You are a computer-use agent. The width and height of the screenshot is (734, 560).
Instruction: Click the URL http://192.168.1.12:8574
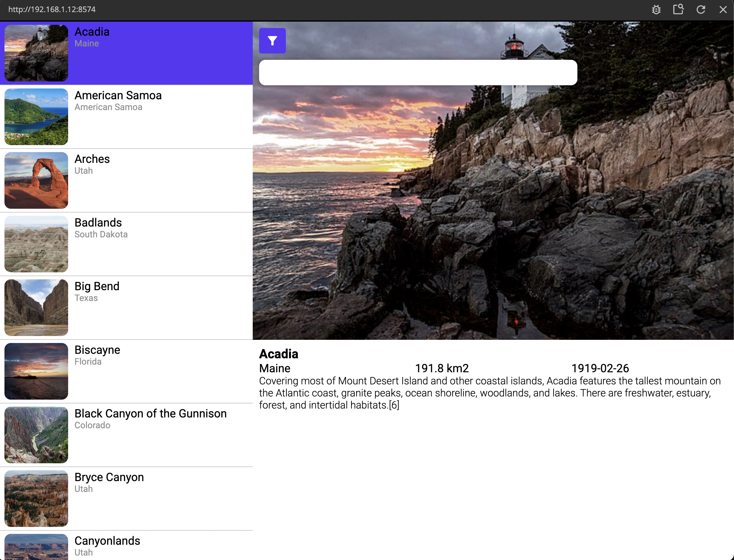(x=52, y=9)
